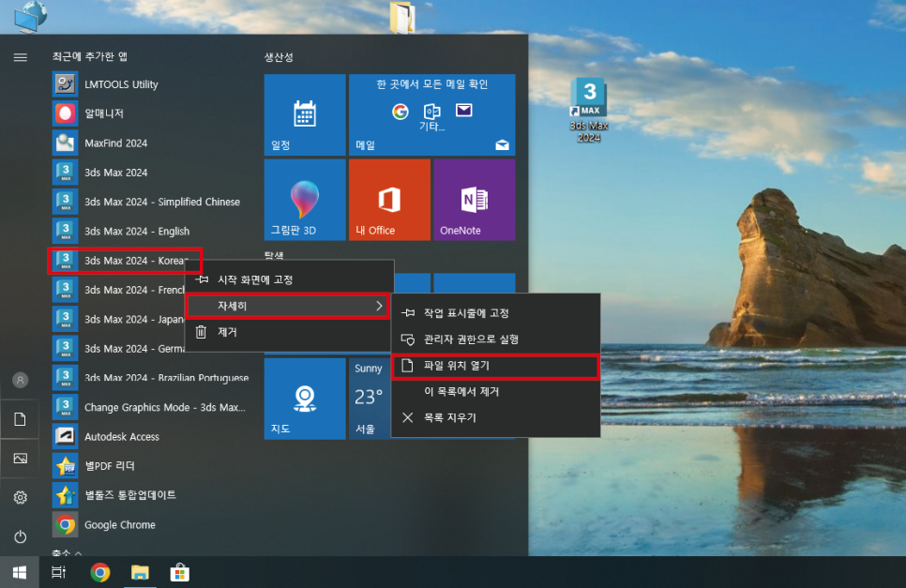Viewport: 906px width, 588px height.
Task: Open Settings gear in Start sidebar
Action: coord(21,497)
